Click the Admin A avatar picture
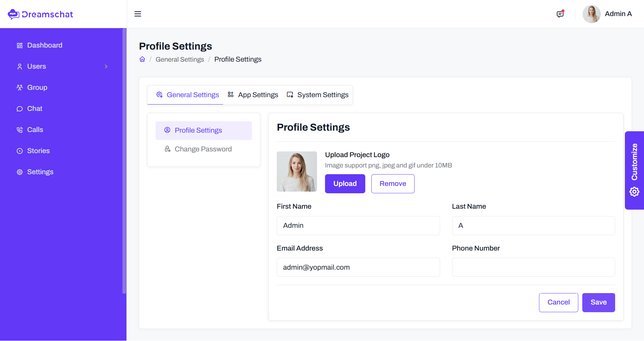644x341 pixels. [x=591, y=14]
